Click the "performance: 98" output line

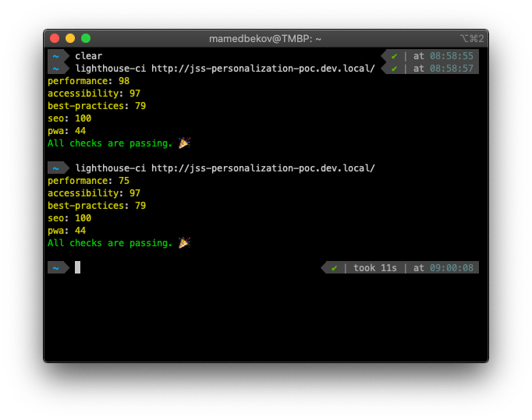pos(88,81)
